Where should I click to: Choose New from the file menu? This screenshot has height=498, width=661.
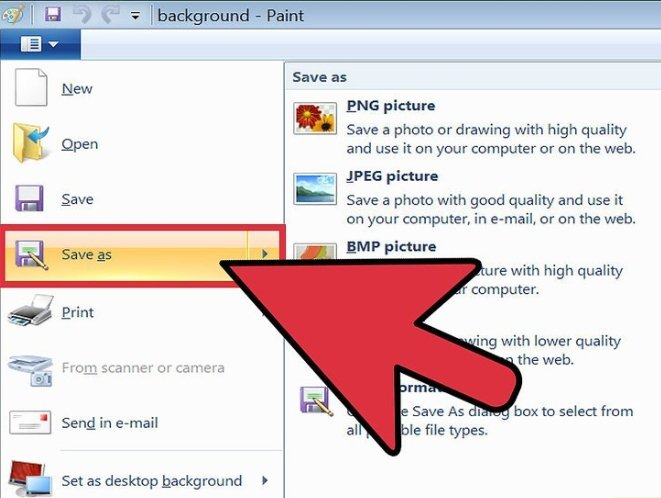click(x=77, y=89)
